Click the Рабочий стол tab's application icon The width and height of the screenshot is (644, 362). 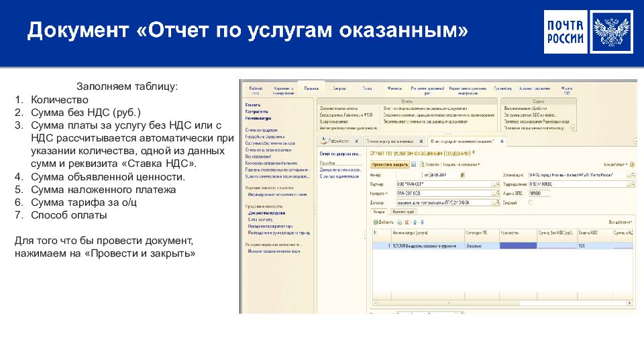323,141
